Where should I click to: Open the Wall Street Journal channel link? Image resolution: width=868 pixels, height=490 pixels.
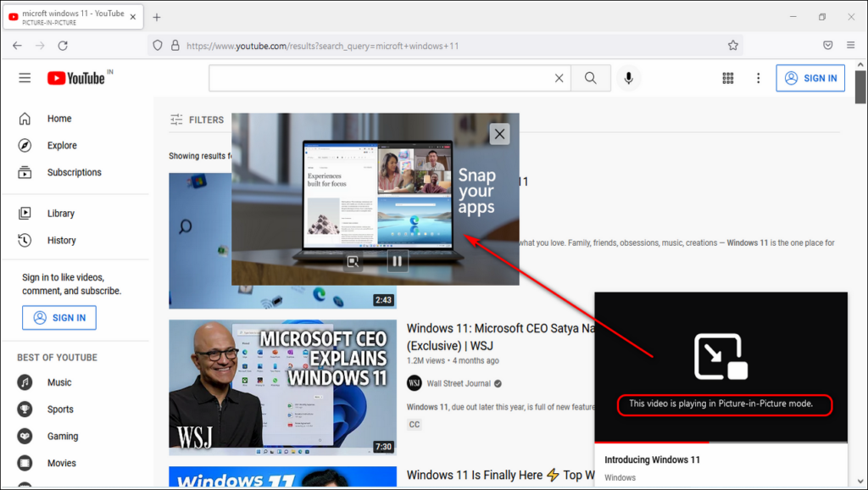tap(459, 383)
